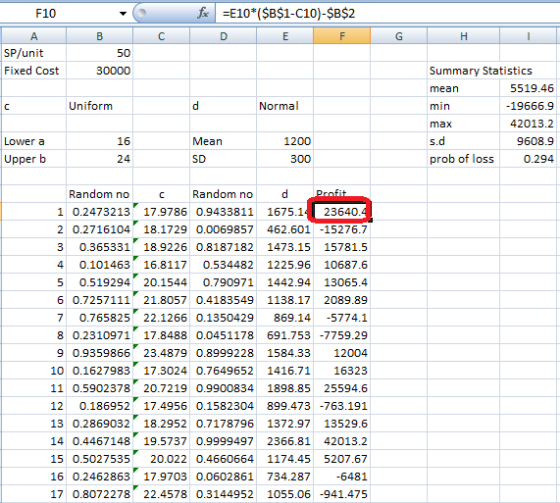Select the profit cell -15276.7
Screen dimensions: 560x503
tap(342, 229)
